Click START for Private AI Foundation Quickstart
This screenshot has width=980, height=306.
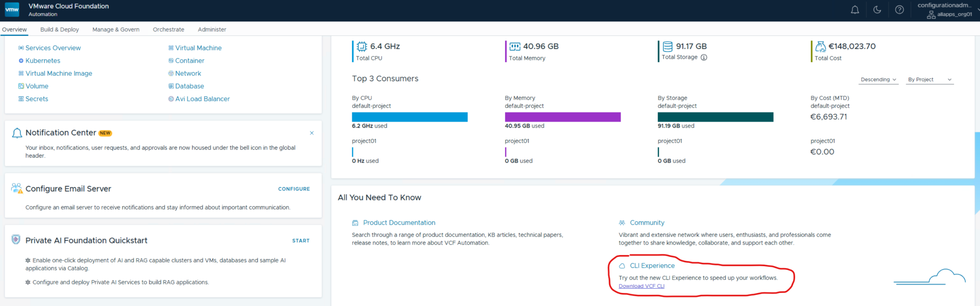pyautogui.click(x=301, y=241)
